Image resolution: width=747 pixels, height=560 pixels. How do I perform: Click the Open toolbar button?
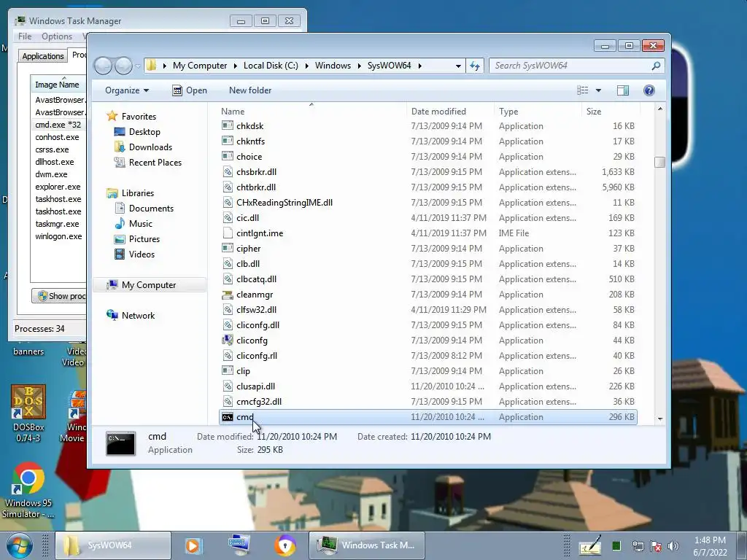(190, 90)
